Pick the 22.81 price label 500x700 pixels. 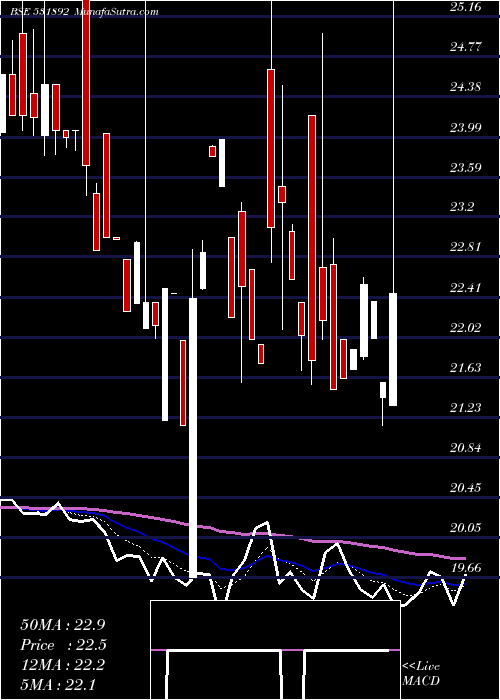[466, 247]
